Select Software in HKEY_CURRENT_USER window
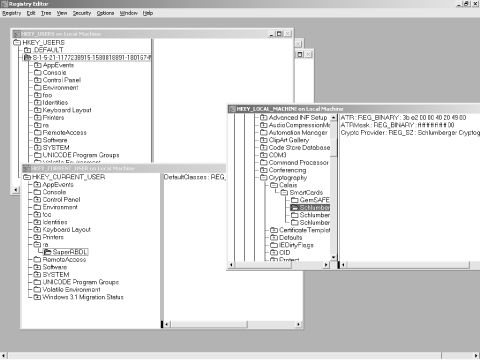 54,267
